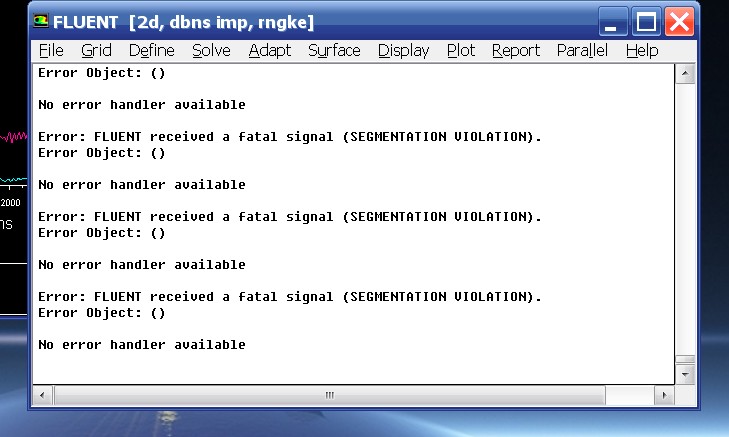Close the FLUENT window
This screenshot has width=729, height=437.
point(679,21)
